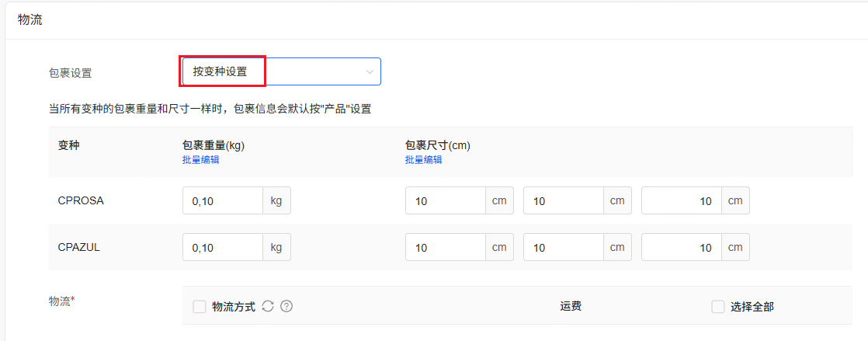Click CPROSA third dimension input
The width and height of the screenshot is (868, 341).
(x=682, y=201)
